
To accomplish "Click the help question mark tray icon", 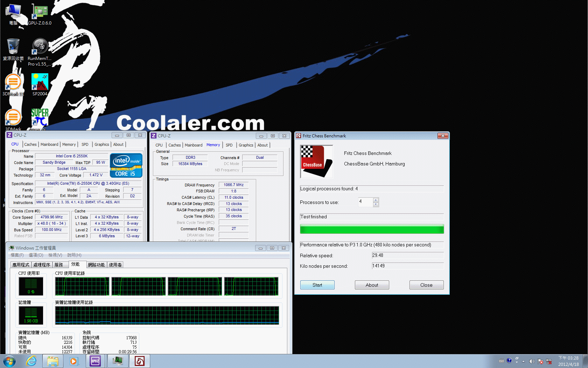I will coord(509,360).
